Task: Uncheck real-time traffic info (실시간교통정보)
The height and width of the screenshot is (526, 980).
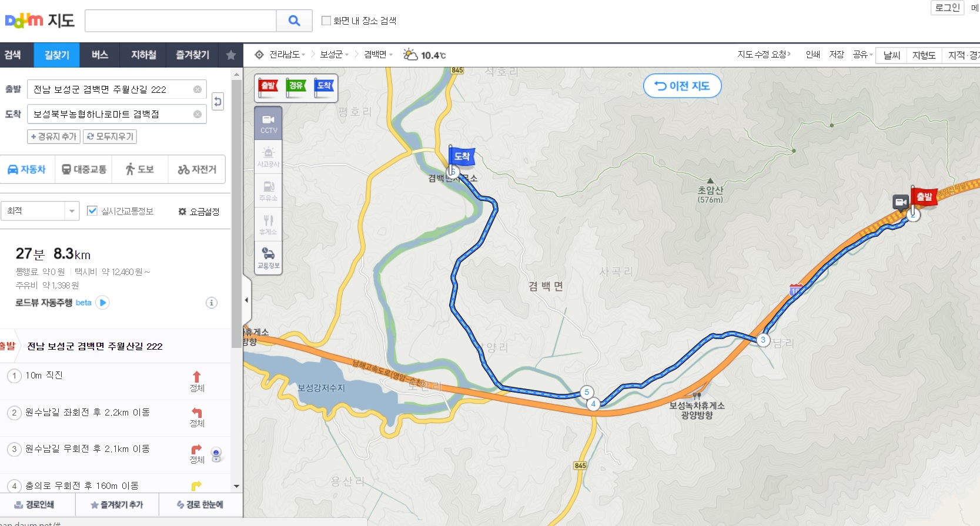Action: click(92, 211)
